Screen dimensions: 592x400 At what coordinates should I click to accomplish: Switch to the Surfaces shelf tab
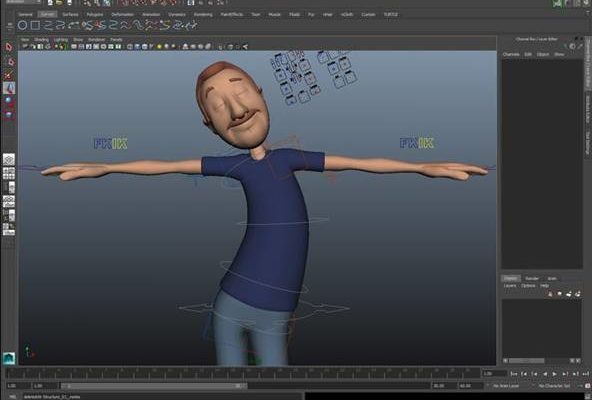coord(70,14)
